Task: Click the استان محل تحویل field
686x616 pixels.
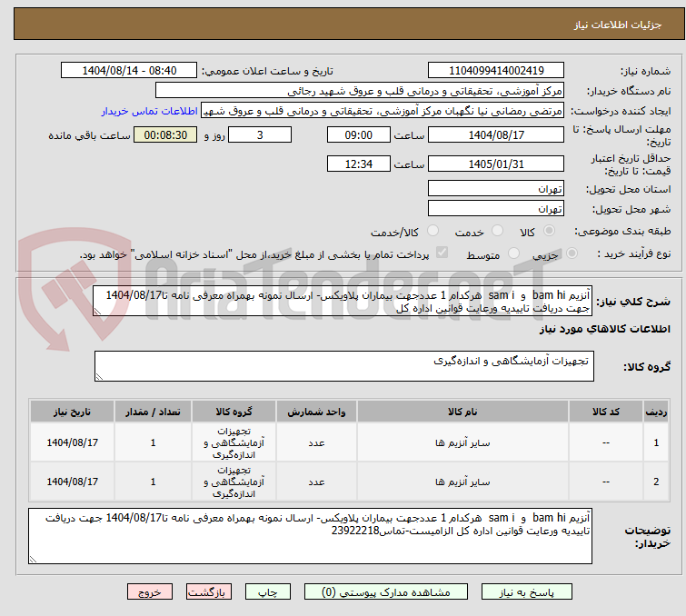Action: pos(496,189)
